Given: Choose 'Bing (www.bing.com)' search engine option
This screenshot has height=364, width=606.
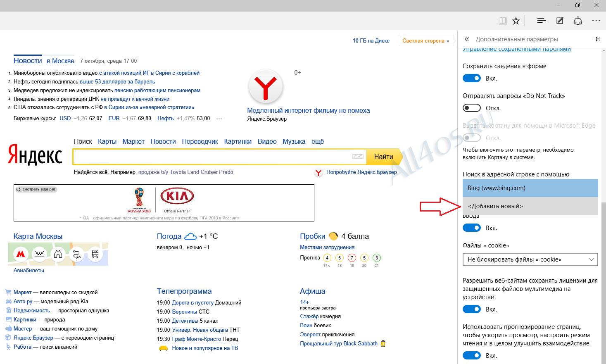Looking at the screenshot, I should click(530, 188).
